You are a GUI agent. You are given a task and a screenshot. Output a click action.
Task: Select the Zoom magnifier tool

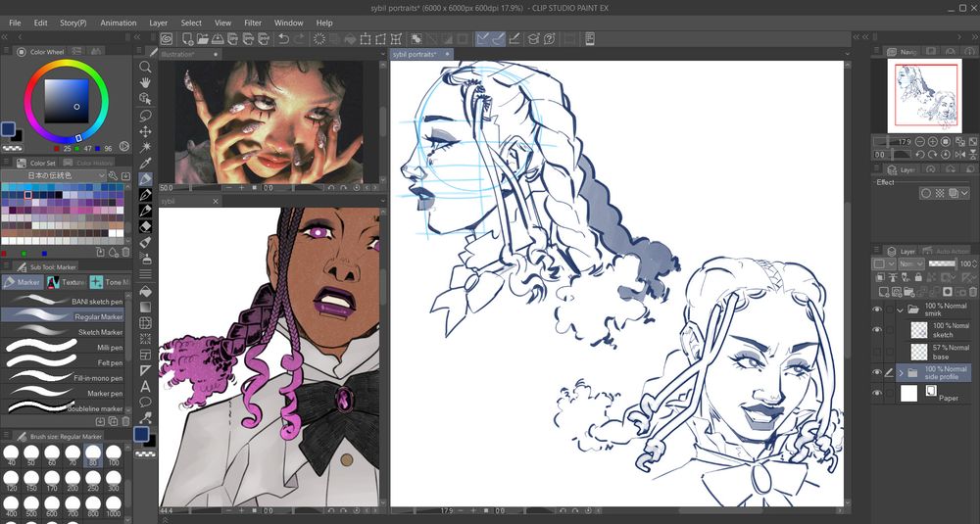145,68
